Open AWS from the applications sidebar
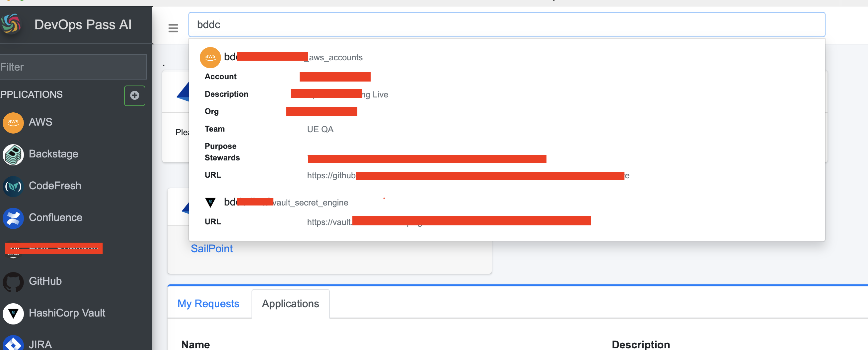Screen dimensions: 868x350 point(40,122)
